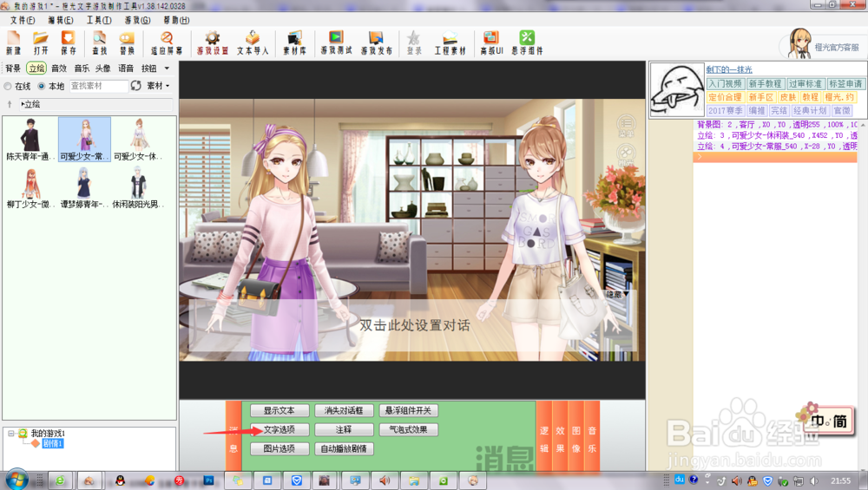Click the 菜单 round icon on game preview
Image resolution: width=868 pixels, height=490 pixels.
click(626, 125)
